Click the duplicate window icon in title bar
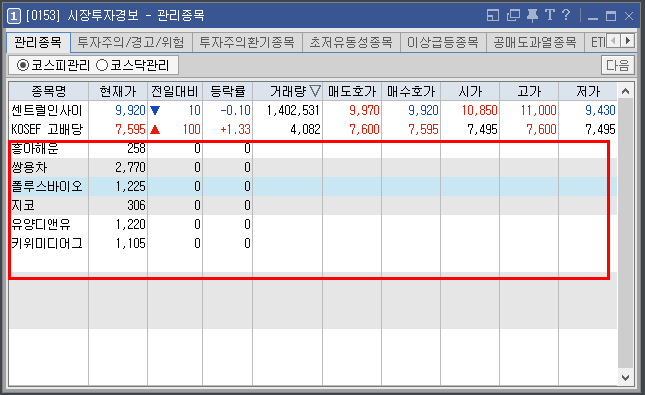Viewport: 645px width, 395px height. tap(513, 16)
